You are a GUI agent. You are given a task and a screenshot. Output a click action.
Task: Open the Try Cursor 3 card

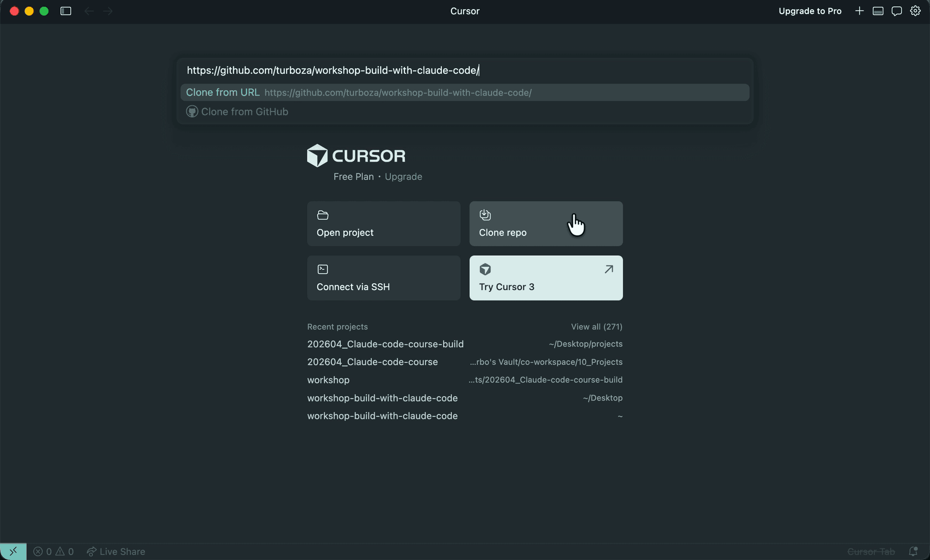click(546, 278)
